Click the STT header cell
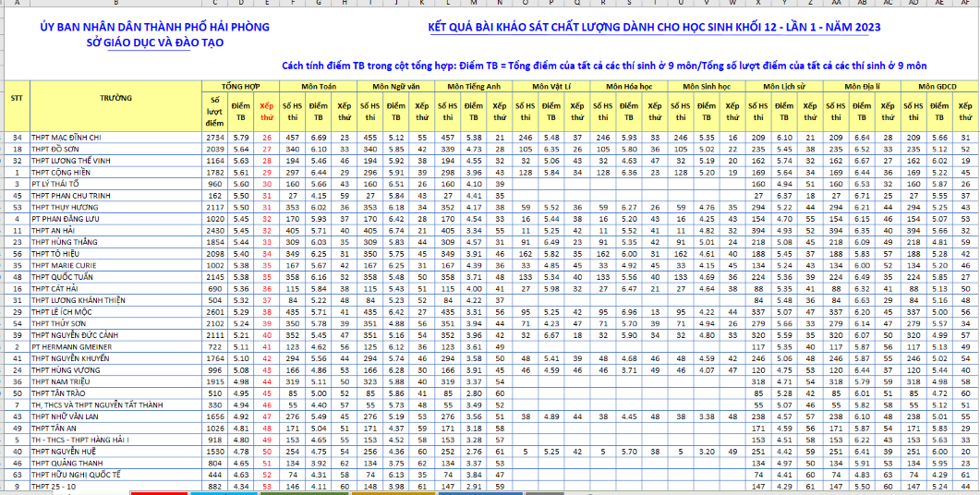The height and width of the screenshot is (495, 980). click(17, 98)
